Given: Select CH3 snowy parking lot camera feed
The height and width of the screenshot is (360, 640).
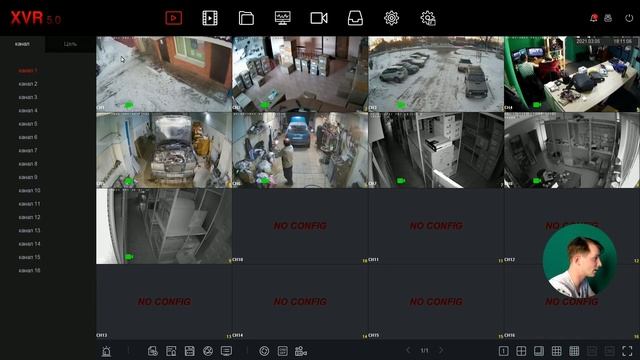Looking at the screenshot, I should [x=436, y=74].
